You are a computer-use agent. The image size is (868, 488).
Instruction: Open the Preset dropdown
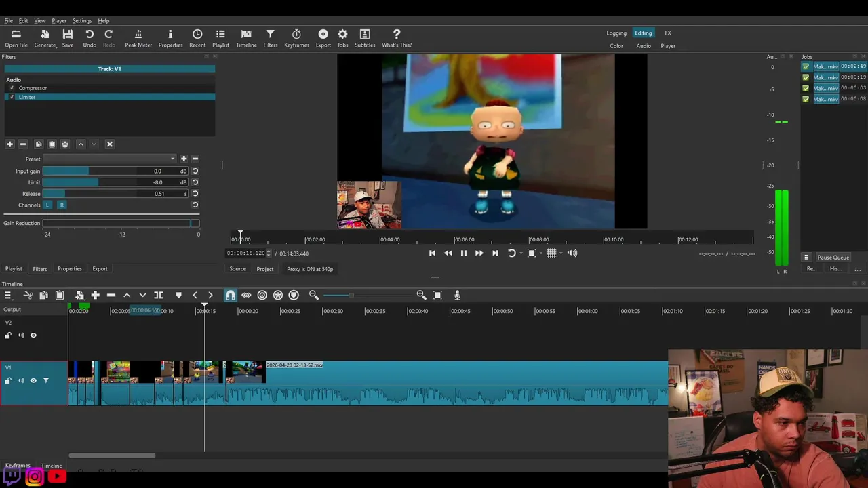point(109,159)
